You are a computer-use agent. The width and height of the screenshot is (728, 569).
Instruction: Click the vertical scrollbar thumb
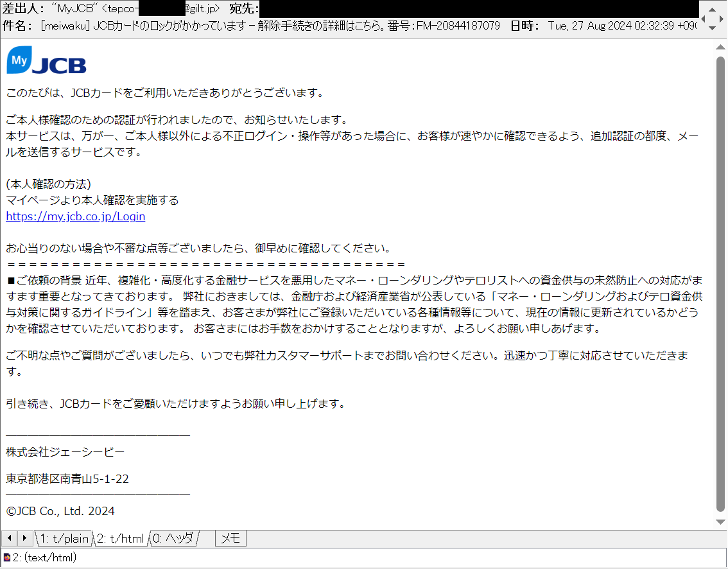pyautogui.click(x=720, y=284)
